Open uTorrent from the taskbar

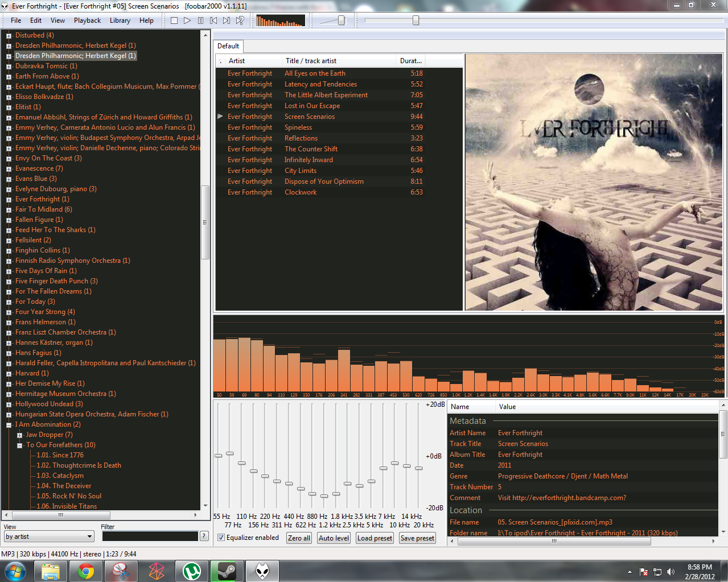click(x=192, y=571)
